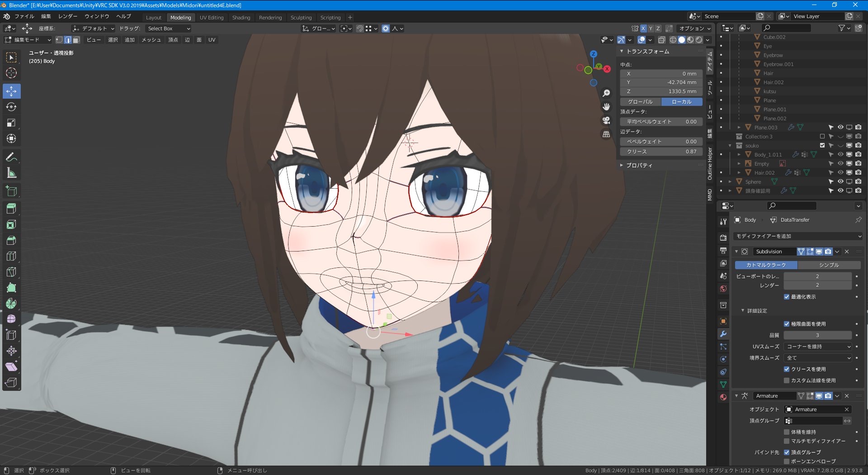Click the viewport zoom magnifier gizmo
Viewport: 868px width, 475px height.
coord(606,93)
